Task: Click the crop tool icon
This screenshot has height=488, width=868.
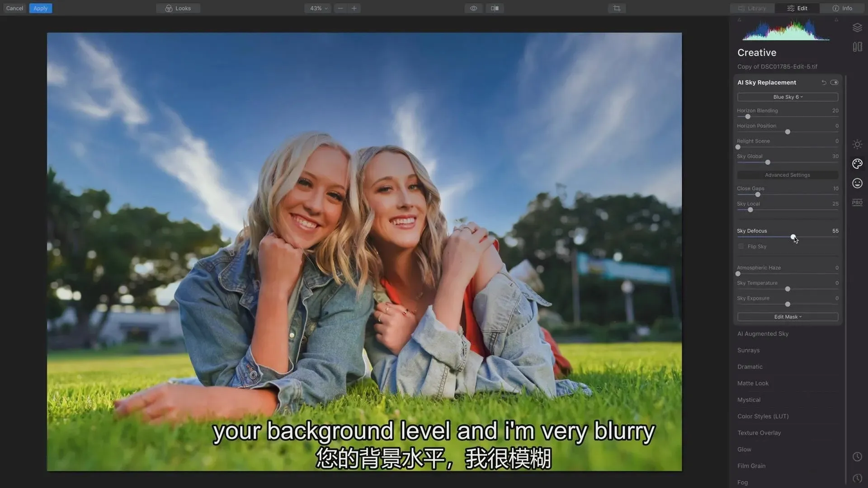Action: click(x=617, y=8)
